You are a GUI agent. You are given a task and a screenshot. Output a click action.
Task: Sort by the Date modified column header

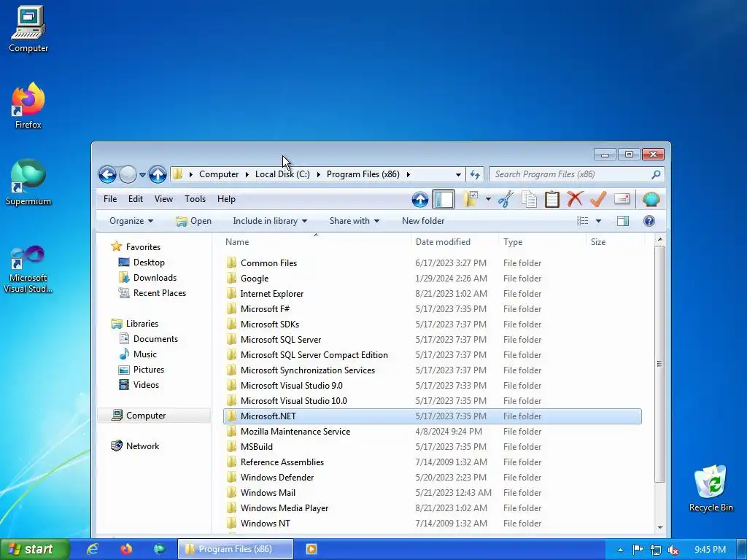coord(454,242)
